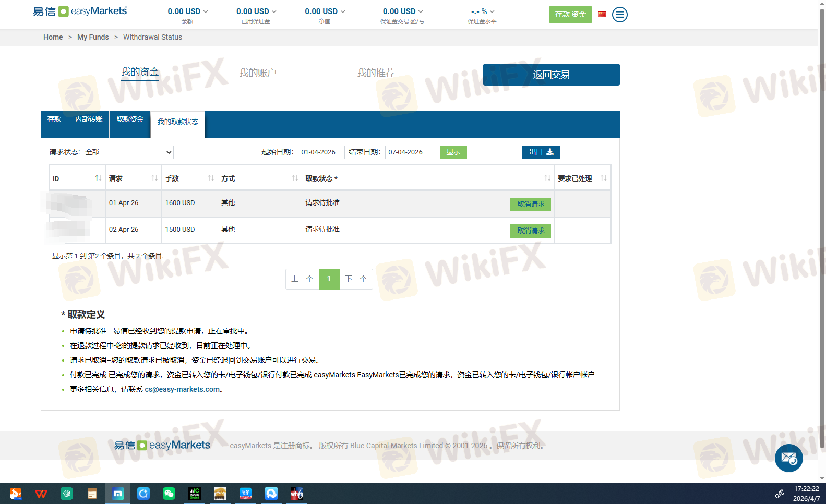Open the orange bull app in taskbar
The height and width of the screenshot is (504, 826).
click(x=16, y=494)
